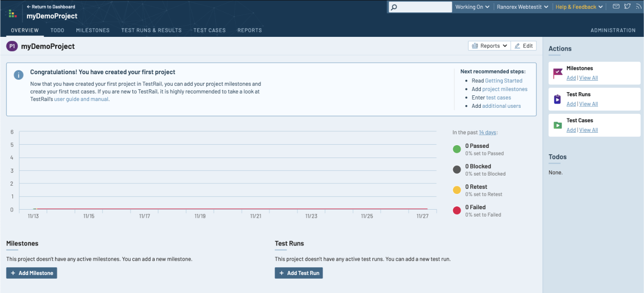Click the info icon in congratulations box

pos(18,75)
